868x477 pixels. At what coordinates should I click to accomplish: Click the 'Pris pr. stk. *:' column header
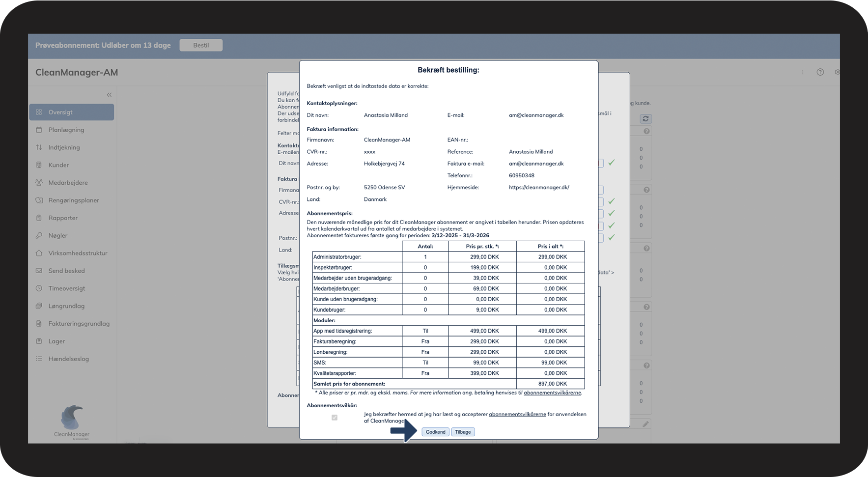(x=482, y=247)
